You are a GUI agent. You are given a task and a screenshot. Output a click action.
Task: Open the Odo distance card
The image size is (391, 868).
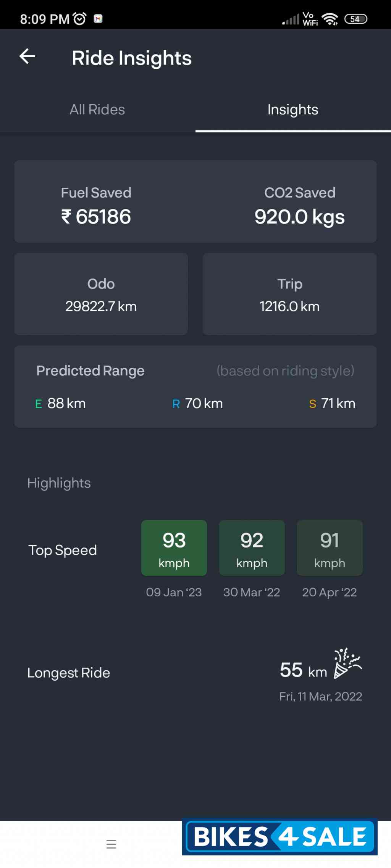(x=101, y=294)
